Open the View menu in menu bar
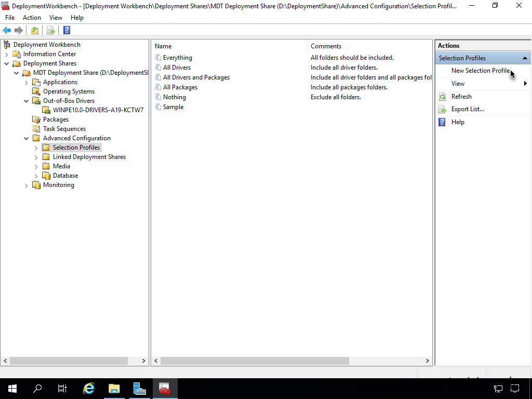Viewport: 532px width, 399px height. [x=56, y=18]
